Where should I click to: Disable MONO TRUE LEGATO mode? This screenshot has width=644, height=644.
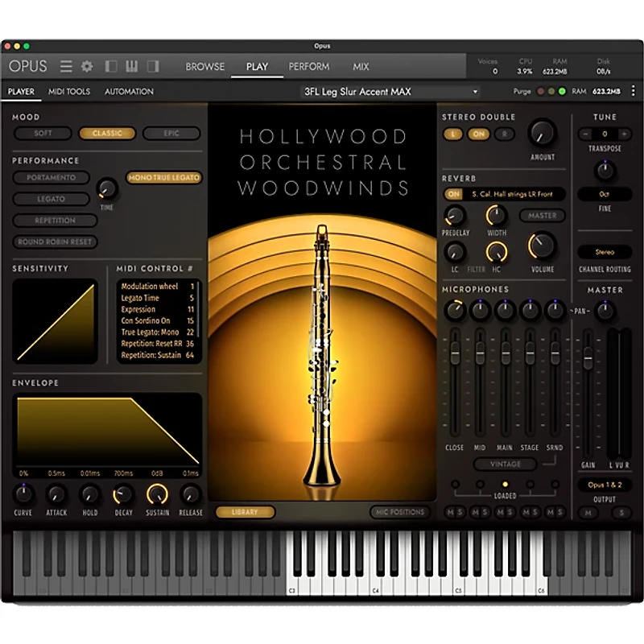(x=163, y=178)
